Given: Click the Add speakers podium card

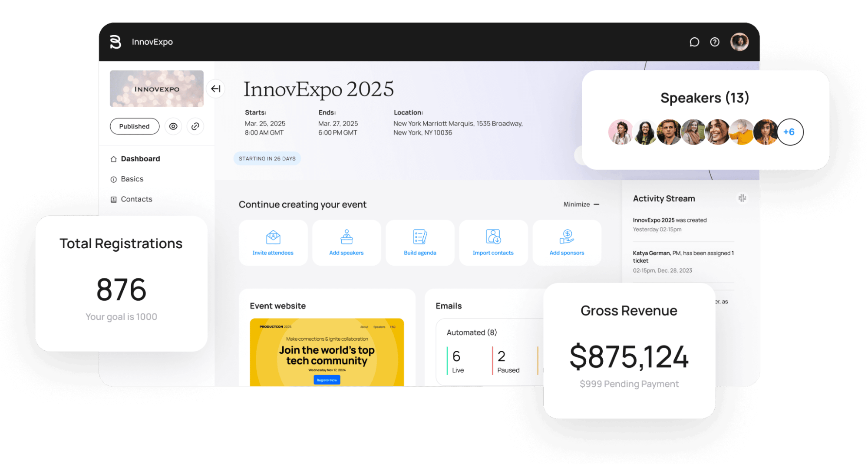Looking at the screenshot, I should click(347, 243).
